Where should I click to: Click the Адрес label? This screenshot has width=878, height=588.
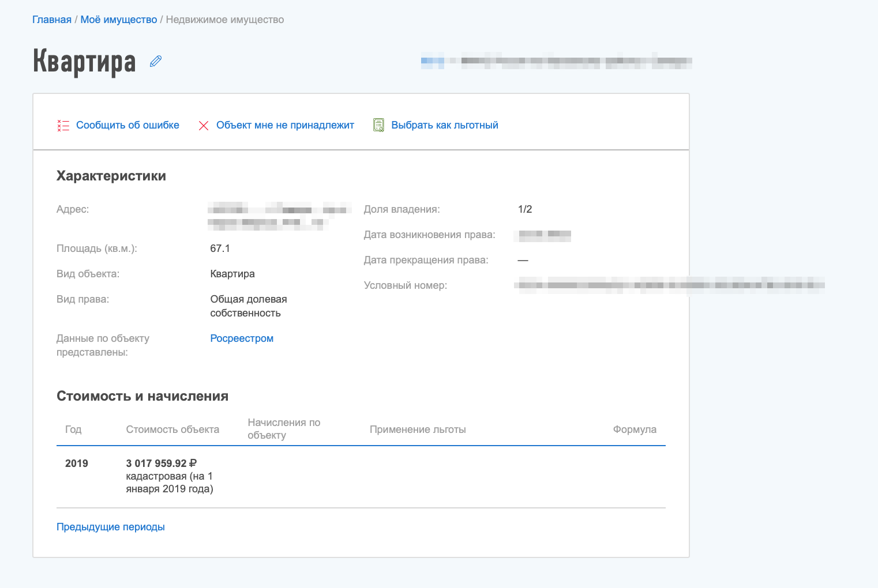pos(73,209)
